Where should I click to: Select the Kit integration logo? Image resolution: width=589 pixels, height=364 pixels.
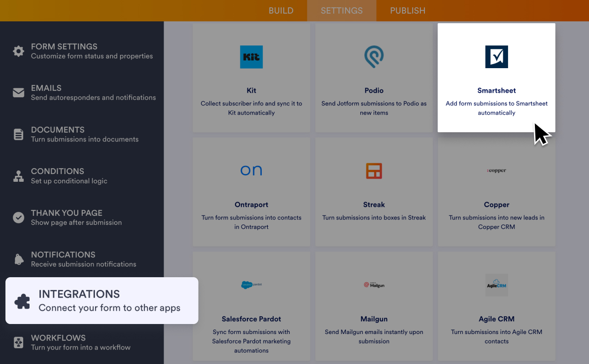[x=251, y=57]
